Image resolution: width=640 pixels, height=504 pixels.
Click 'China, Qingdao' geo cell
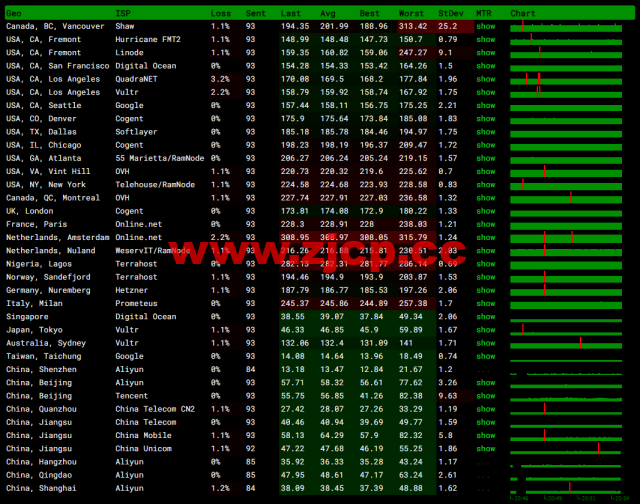(x=39, y=475)
